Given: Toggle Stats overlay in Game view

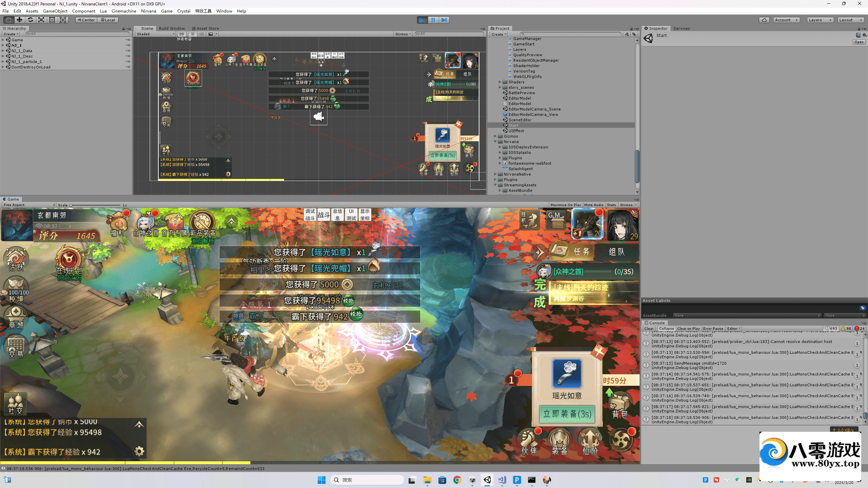Looking at the screenshot, I should click(611, 205).
